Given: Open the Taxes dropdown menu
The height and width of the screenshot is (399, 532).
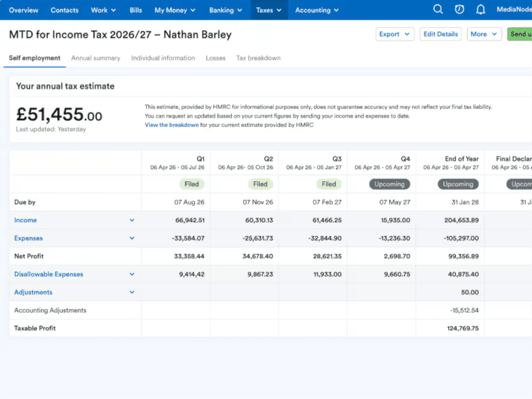Looking at the screenshot, I should pos(269,10).
